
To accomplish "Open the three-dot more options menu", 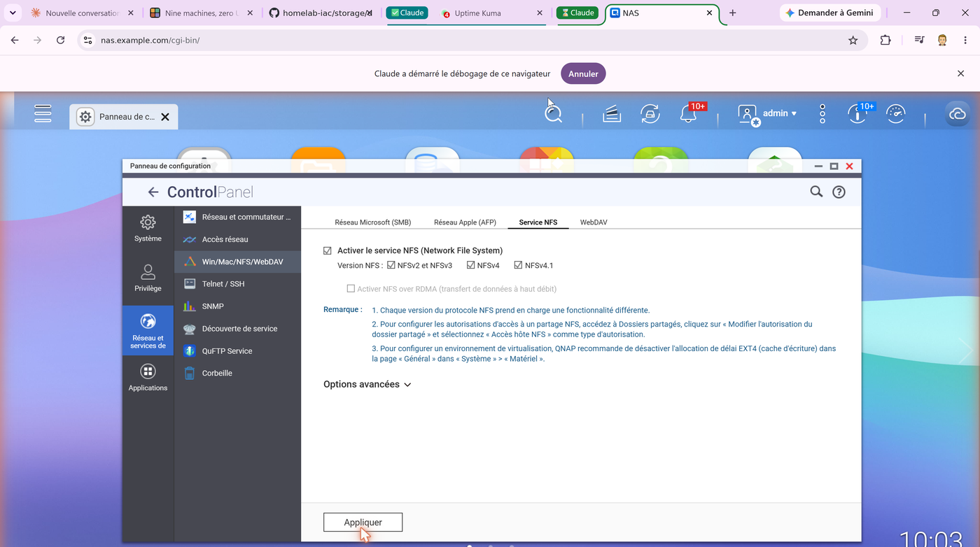I will 822,113.
